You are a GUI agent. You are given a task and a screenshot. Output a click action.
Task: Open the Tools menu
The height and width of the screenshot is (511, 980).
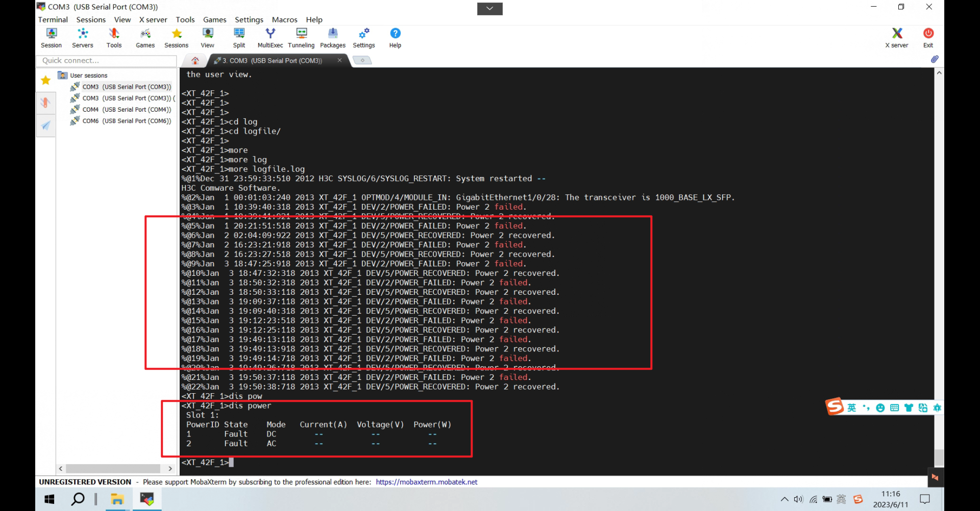coord(185,19)
